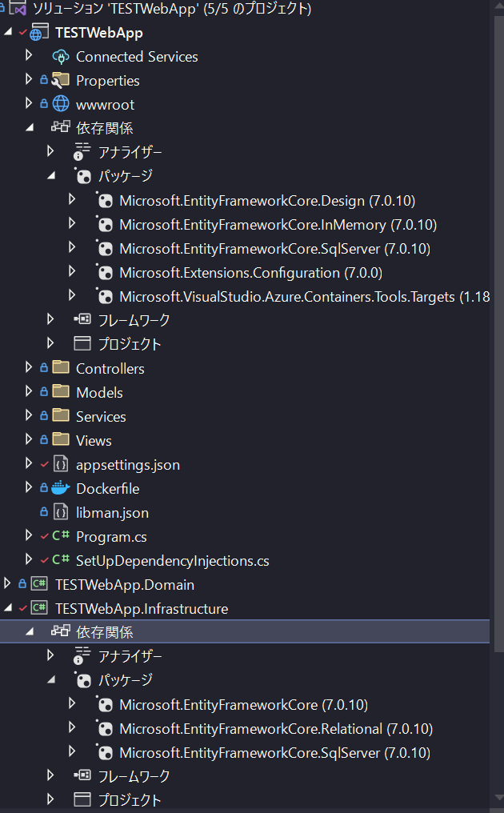
Task: Click the TESTWebApp.Infrastructure C# project icon
Action: (x=39, y=607)
